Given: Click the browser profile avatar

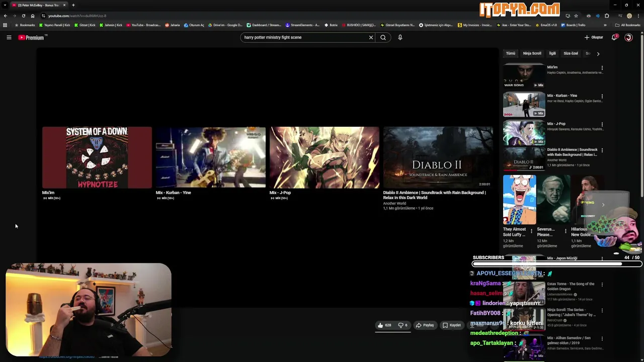Looking at the screenshot, I should tap(629, 16).
